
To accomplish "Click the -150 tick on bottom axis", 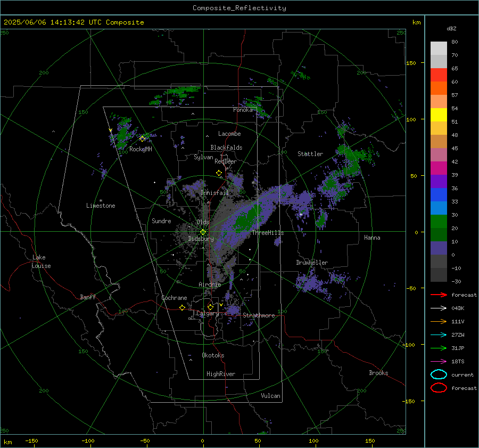I will click(x=31, y=441).
